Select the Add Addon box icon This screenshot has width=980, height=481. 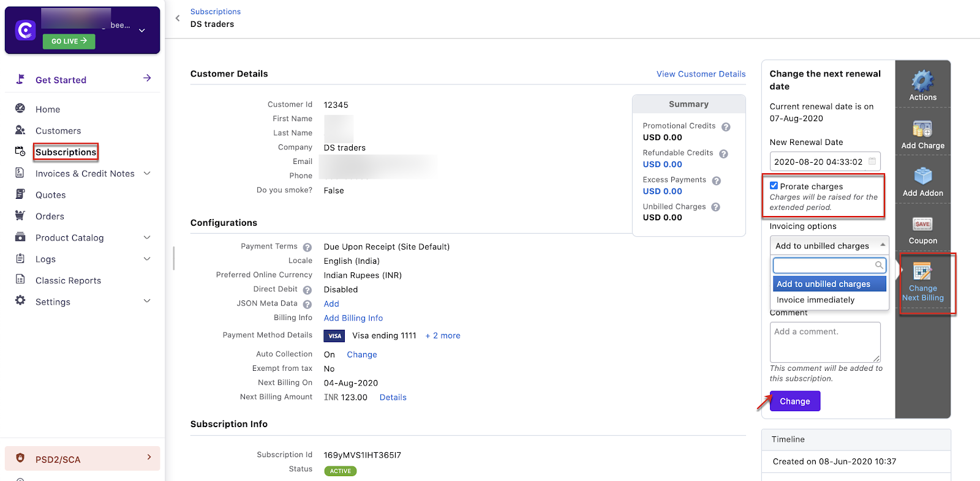pos(922,176)
